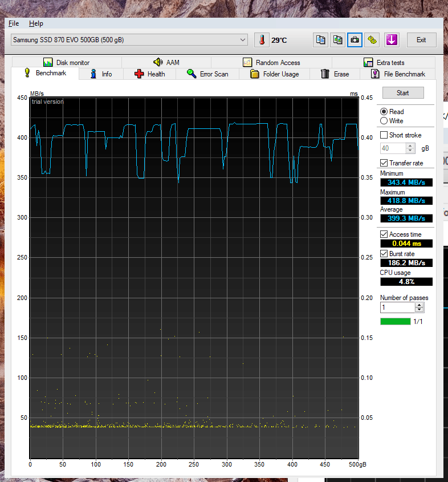Switch to the Health tab
The height and width of the screenshot is (482, 448).
149,74
